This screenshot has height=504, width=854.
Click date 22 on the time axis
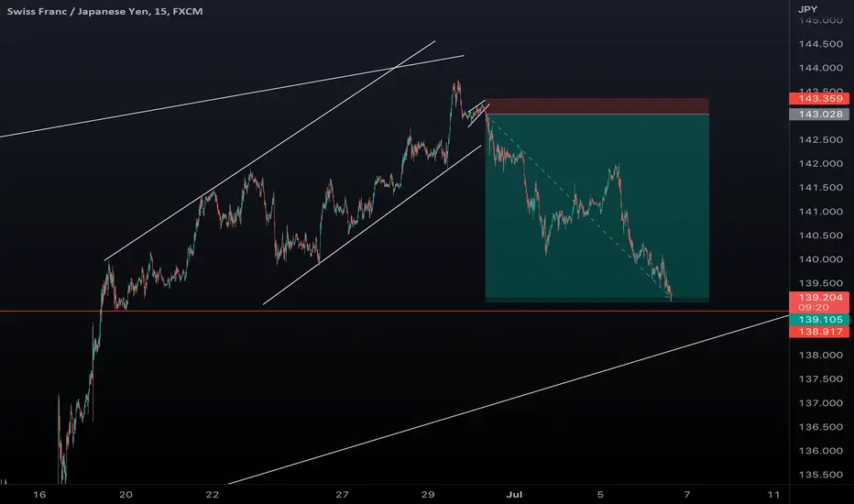click(x=212, y=494)
